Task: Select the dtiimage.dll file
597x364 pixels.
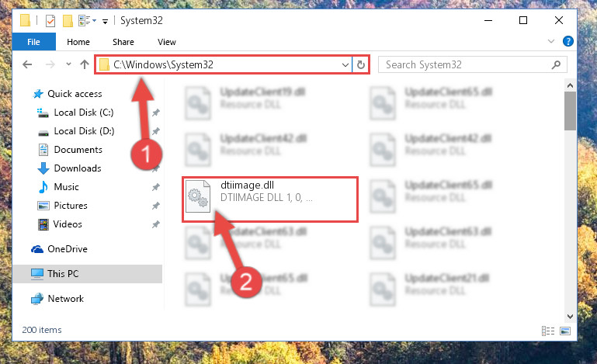Action: point(270,199)
